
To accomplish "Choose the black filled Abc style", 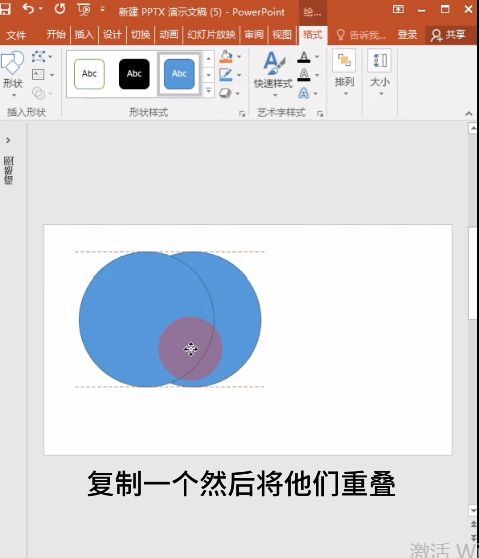I will (134, 74).
